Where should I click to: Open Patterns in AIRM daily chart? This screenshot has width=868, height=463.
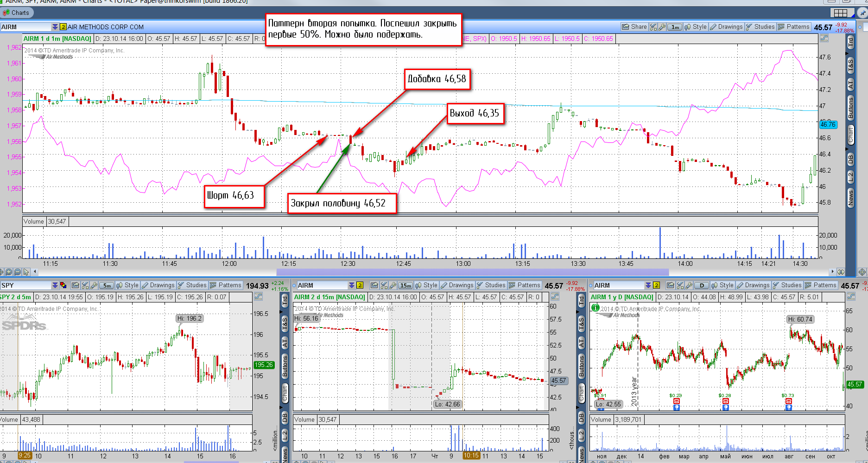[x=821, y=285]
